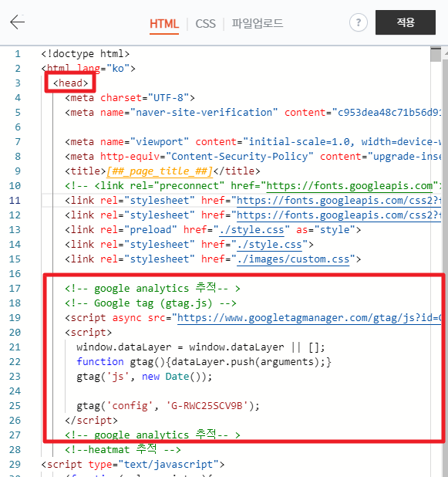Click the script opening tag on line 20
The height and width of the screenshot is (477, 448).
[x=88, y=333]
